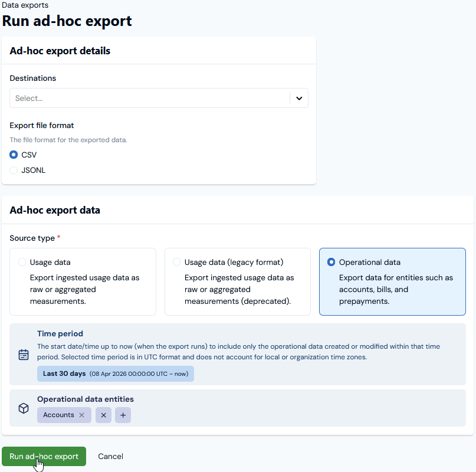Click the calendar icon beside Time period
Image resolution: width=476 pixels, height=472 pixels.
pos(24,355)
